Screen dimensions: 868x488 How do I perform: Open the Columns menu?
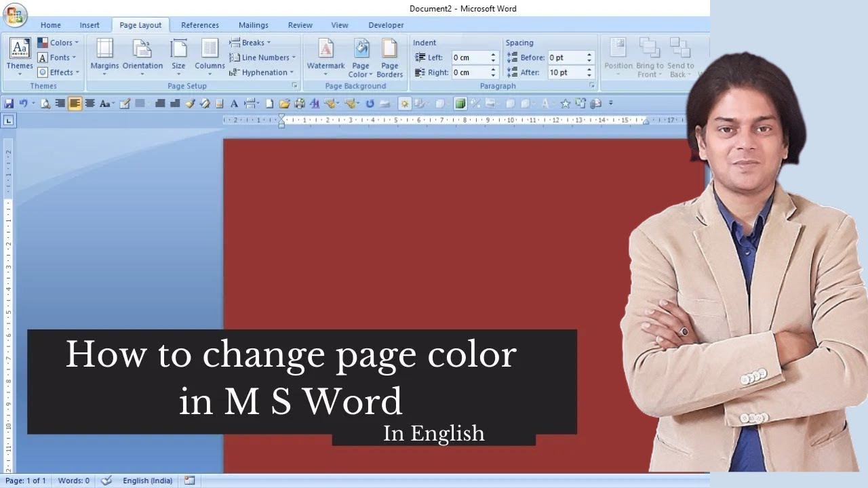pyautogui.click(x=210, y=57)
